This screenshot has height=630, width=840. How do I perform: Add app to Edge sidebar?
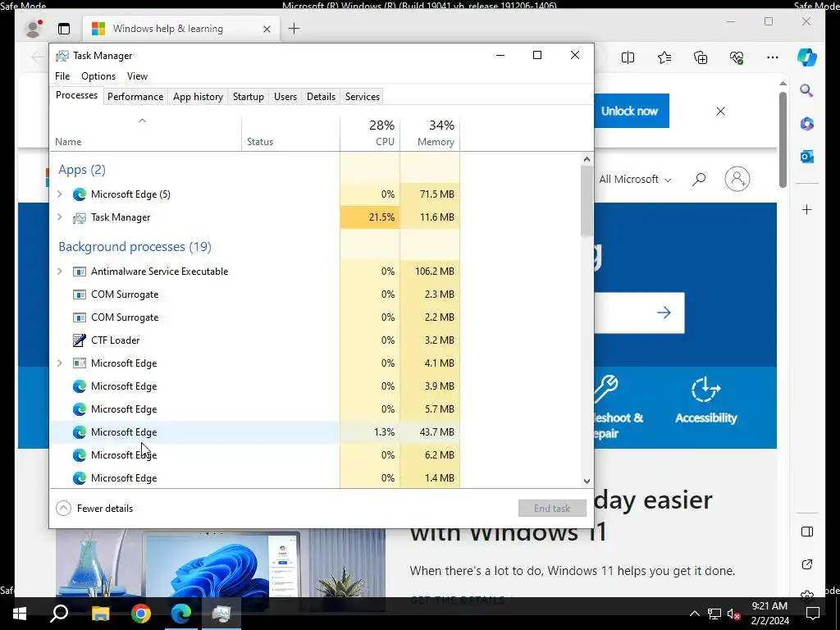pos(807,209)
